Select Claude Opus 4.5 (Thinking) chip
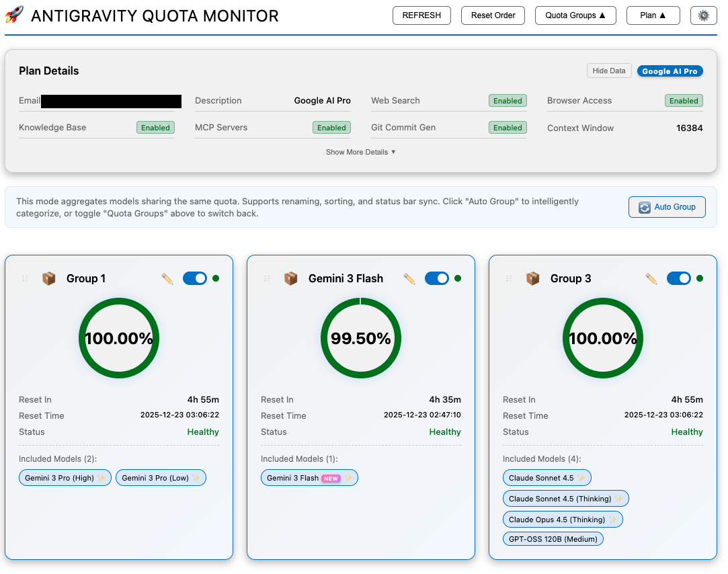 click(563, 519)
